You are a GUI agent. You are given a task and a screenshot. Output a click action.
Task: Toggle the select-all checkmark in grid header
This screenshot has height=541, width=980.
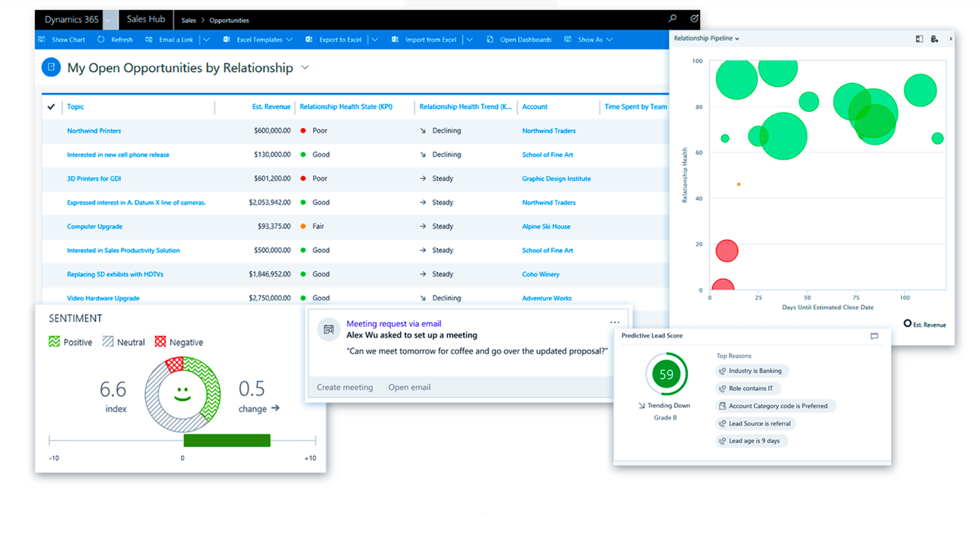pos(51,107)
